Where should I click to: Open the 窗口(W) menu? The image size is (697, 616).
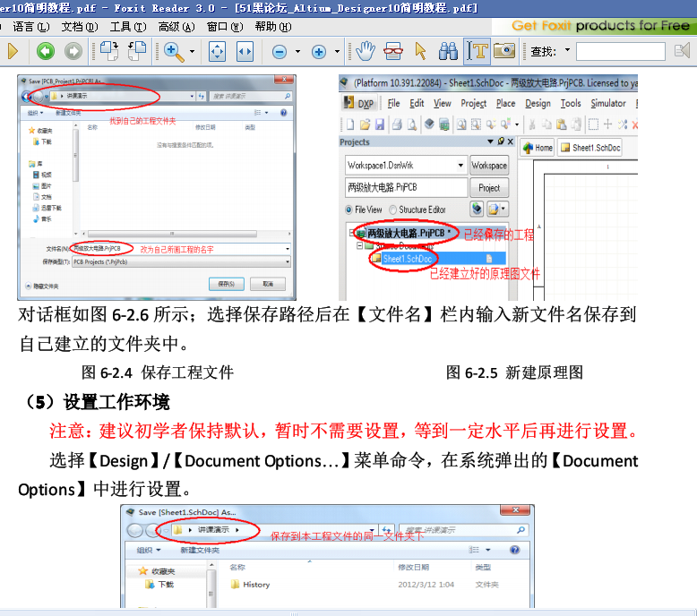point(225,27)
